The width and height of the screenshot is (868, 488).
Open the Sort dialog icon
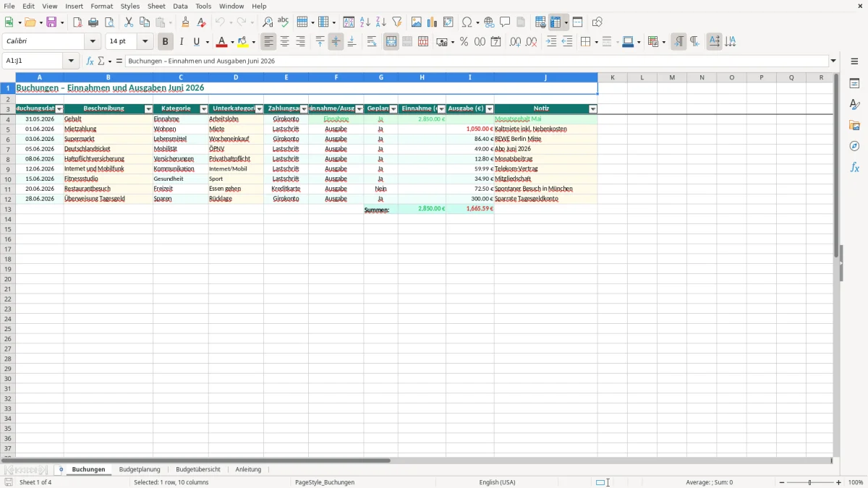pos(349,22)
